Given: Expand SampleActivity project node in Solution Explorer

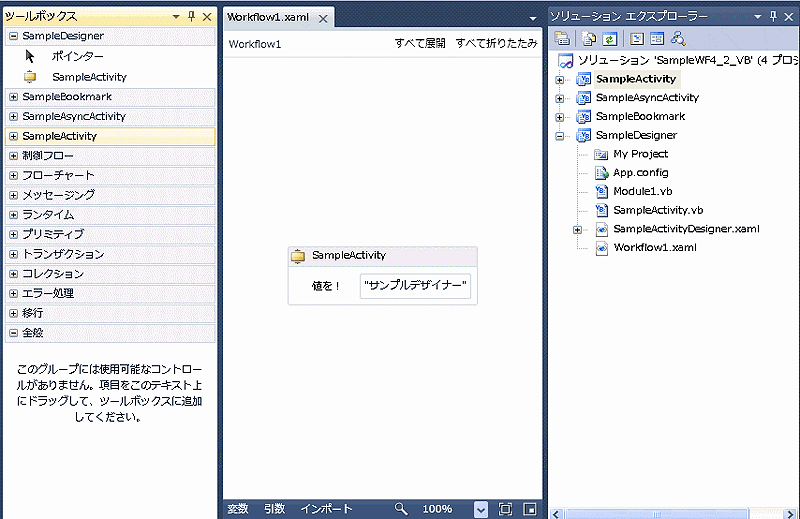Looking at the screenshot, I should tap(560, 80).
